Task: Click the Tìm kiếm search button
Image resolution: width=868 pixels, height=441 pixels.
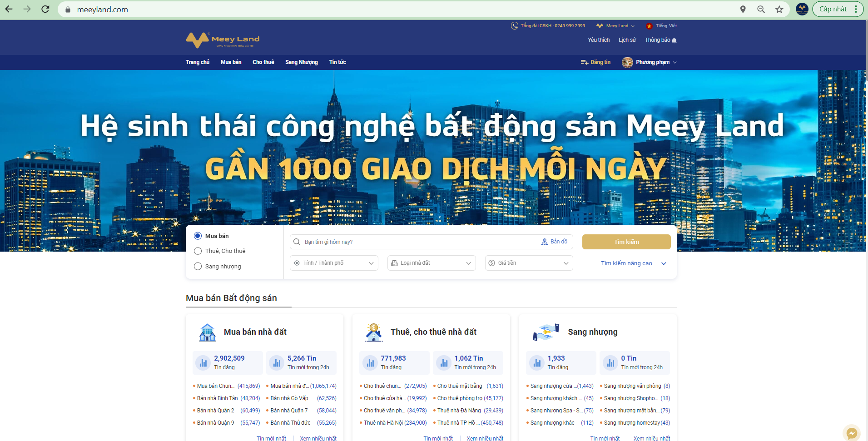Action: (626, 242)
